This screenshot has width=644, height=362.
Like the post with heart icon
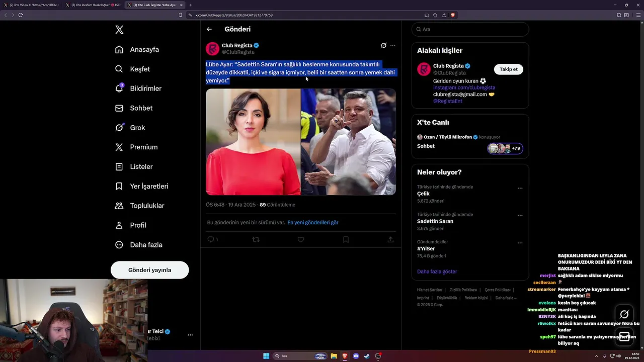pyautogui.click(x=301, y=240)
